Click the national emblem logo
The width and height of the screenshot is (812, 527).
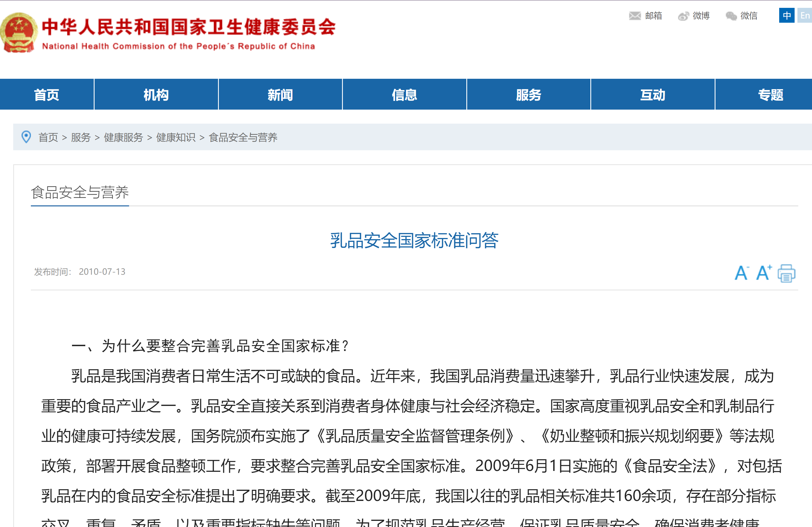[x=19, y=33]
